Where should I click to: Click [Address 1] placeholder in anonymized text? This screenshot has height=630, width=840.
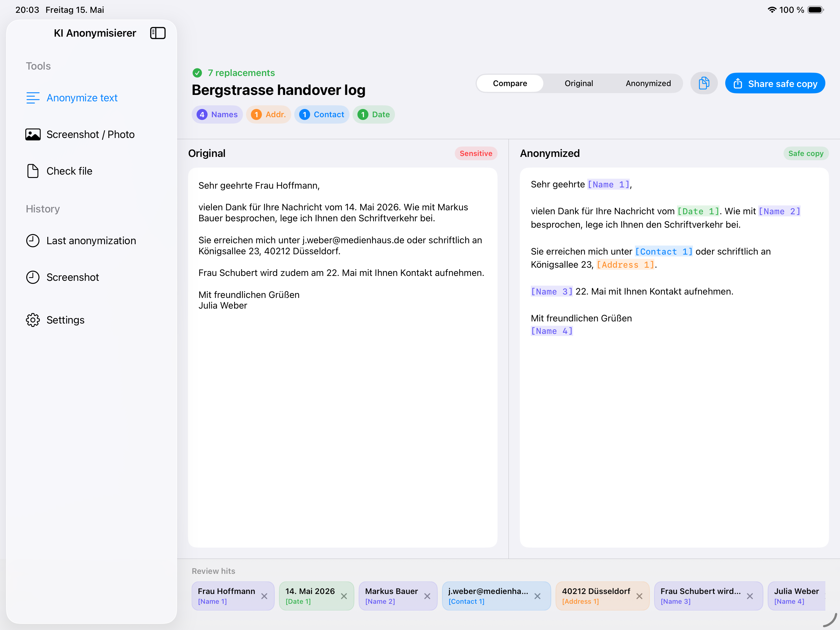click(625, 265)
